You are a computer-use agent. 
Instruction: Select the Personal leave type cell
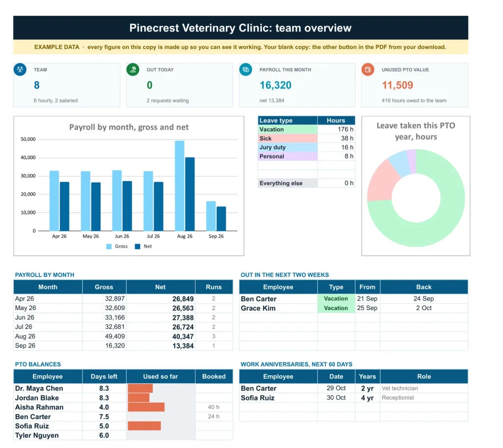(x=288, y=157)
